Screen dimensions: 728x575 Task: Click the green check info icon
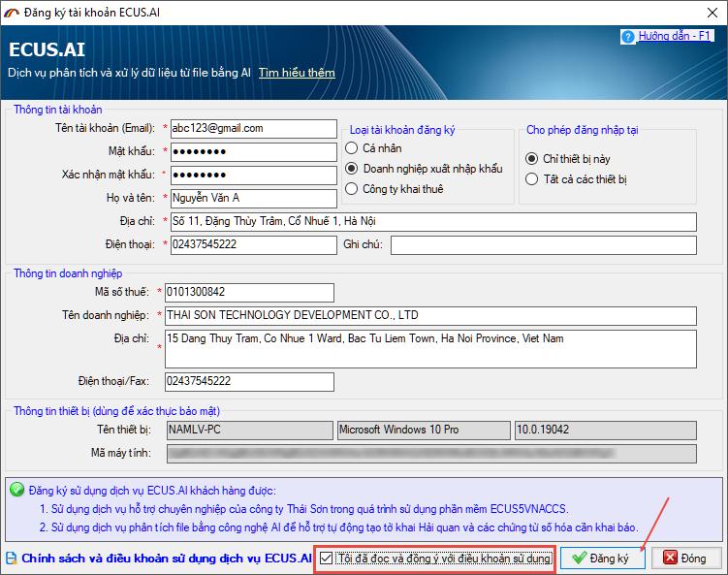click(x=16, y=489)
